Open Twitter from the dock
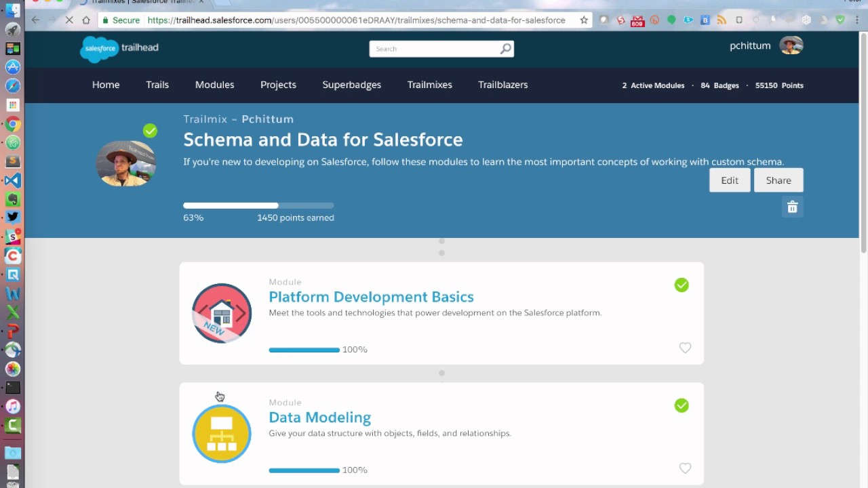Screen dimensions: 868x488 click(x=13, y=217)
